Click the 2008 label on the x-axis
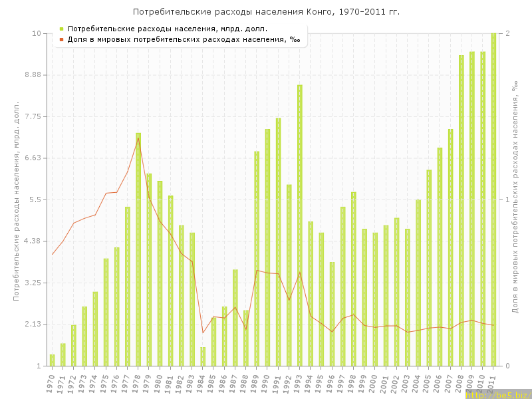This screenshot has height=399, width=532. [460, 384]
